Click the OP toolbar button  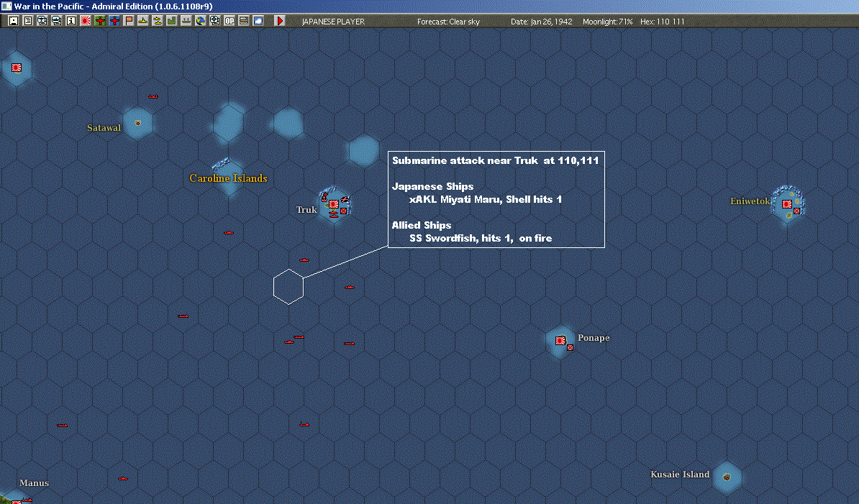pyautogui.click(x=229, y=21)
